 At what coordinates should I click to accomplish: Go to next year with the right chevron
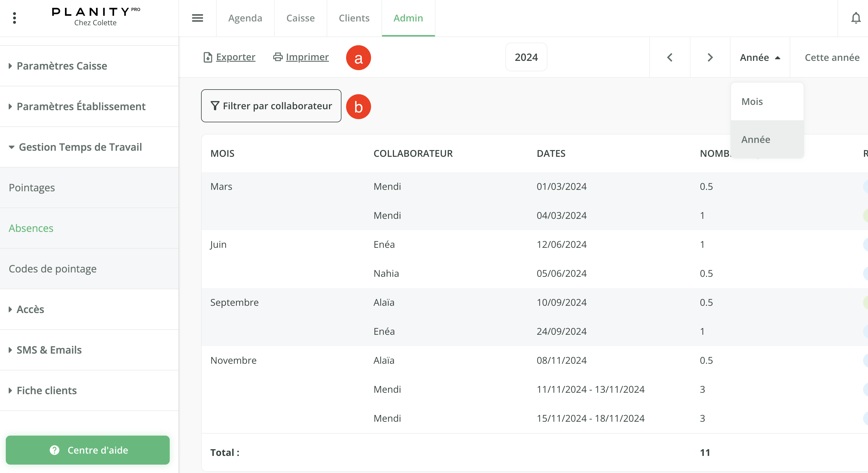click(x=710, y=57)
